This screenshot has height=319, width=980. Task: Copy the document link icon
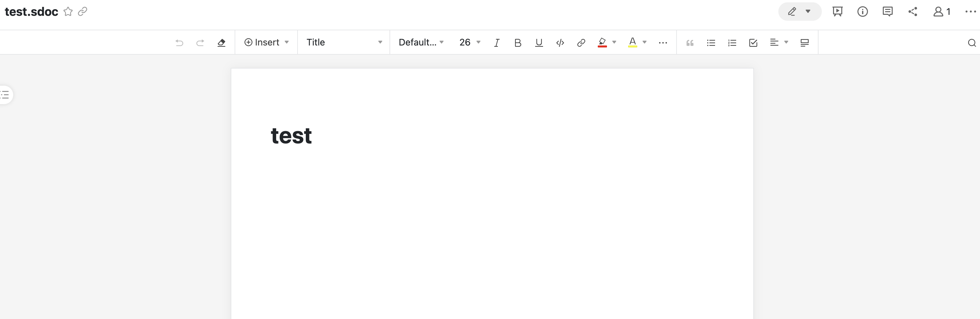[83, 12]
